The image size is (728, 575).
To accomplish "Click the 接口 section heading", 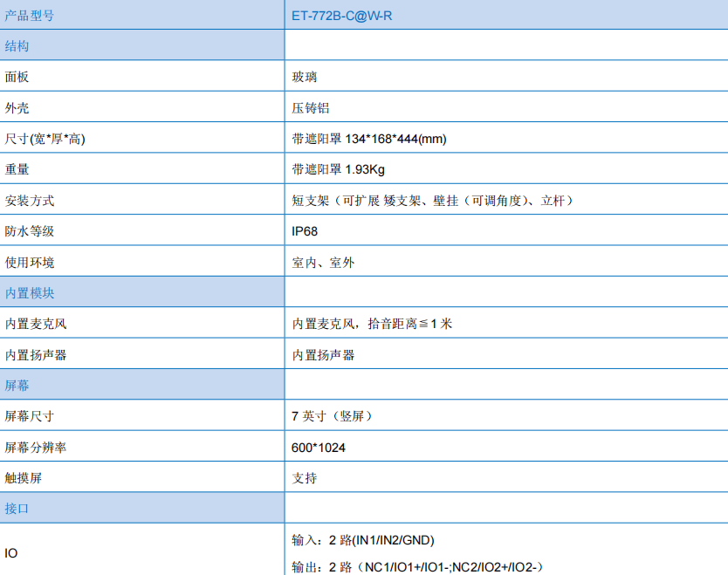I will [x=17, y=509].
